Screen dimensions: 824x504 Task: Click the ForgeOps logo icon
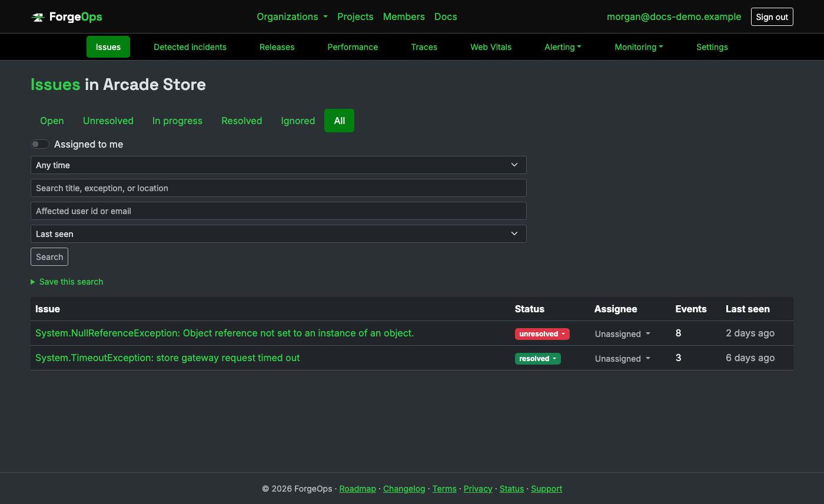38,17
